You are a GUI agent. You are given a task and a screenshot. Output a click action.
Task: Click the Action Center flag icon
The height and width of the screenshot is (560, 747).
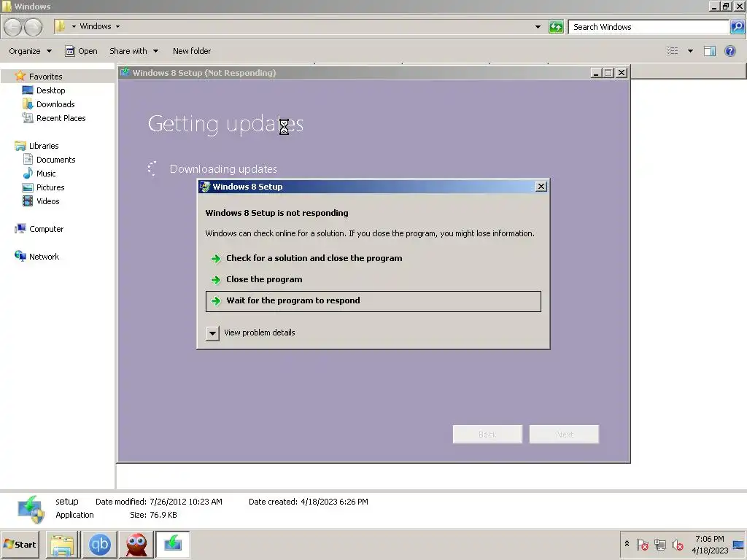tap(642, 544)
